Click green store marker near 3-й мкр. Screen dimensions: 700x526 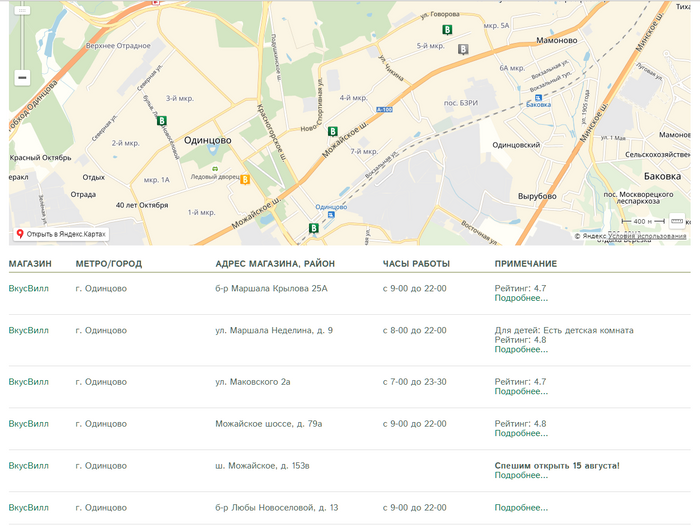coord(162,121)
